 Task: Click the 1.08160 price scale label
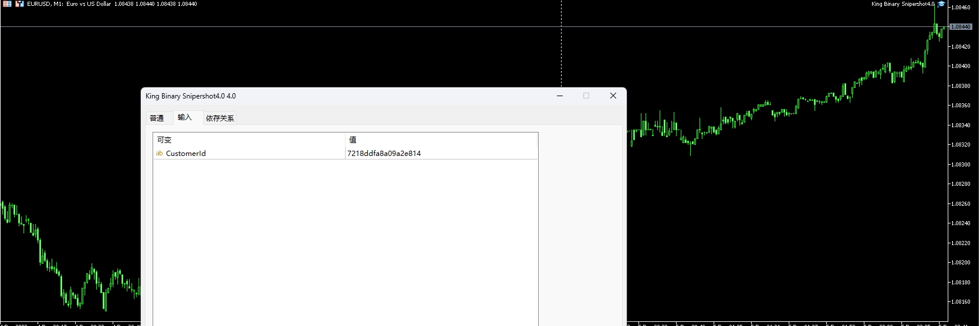961,302
